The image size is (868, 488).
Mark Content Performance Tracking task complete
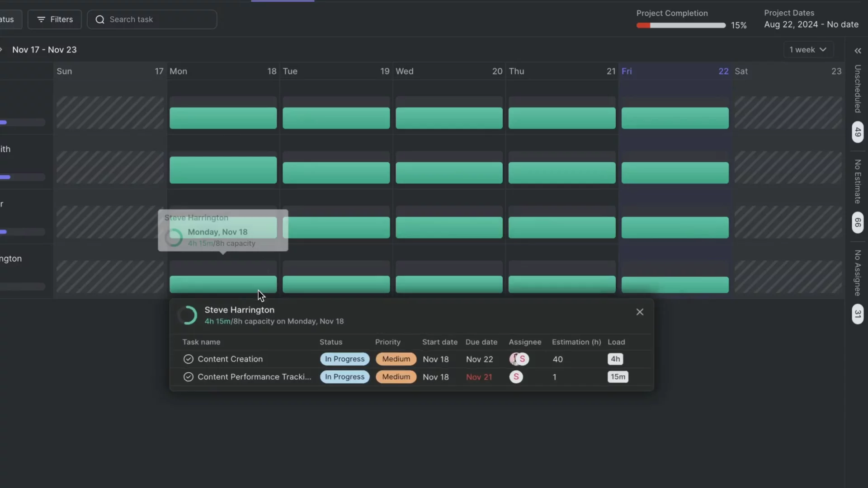[x=188, y=377]
